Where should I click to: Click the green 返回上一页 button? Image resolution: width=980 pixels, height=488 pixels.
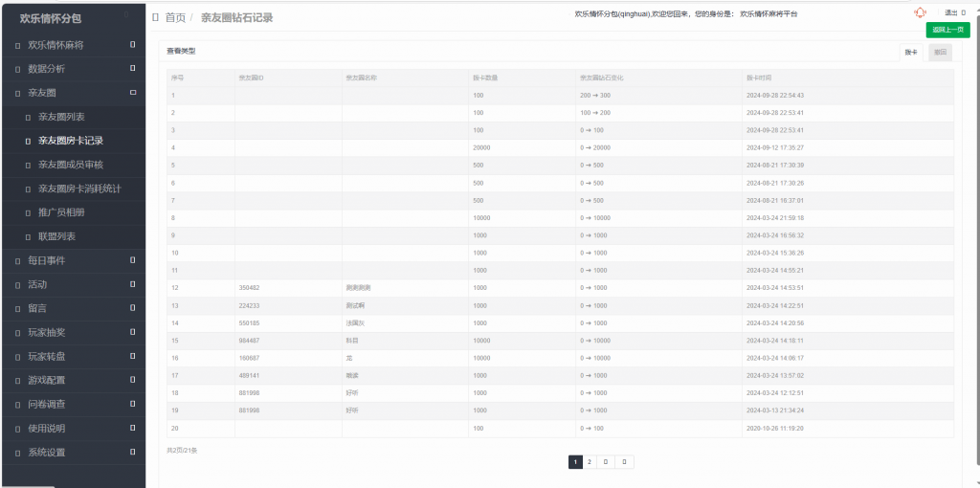point(947,30)
